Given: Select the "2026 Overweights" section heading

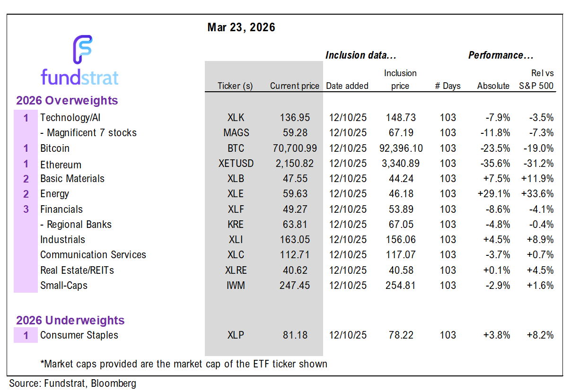Looking at the screenshot, I should [67, 101].
